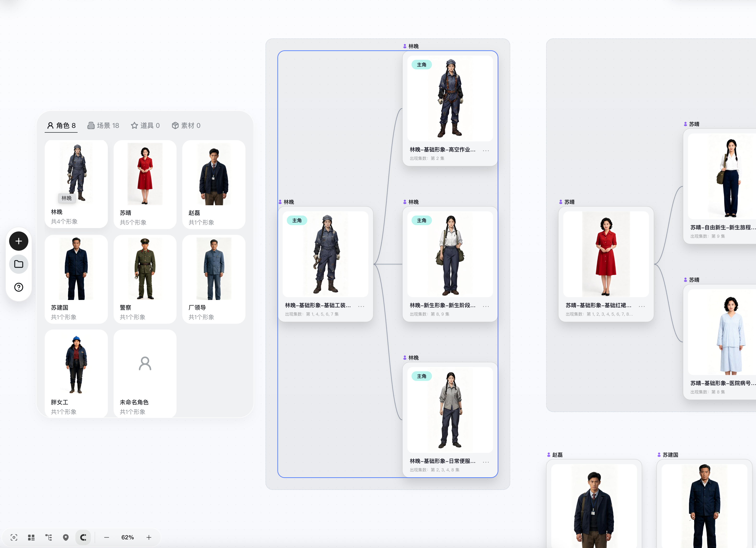Select the tree hierarchy layout icon
This screenshot has width=756, height=548.
tap(49, 537)
